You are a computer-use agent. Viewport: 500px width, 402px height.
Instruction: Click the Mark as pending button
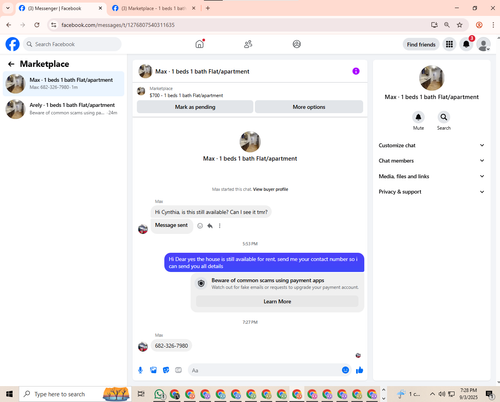195,107
